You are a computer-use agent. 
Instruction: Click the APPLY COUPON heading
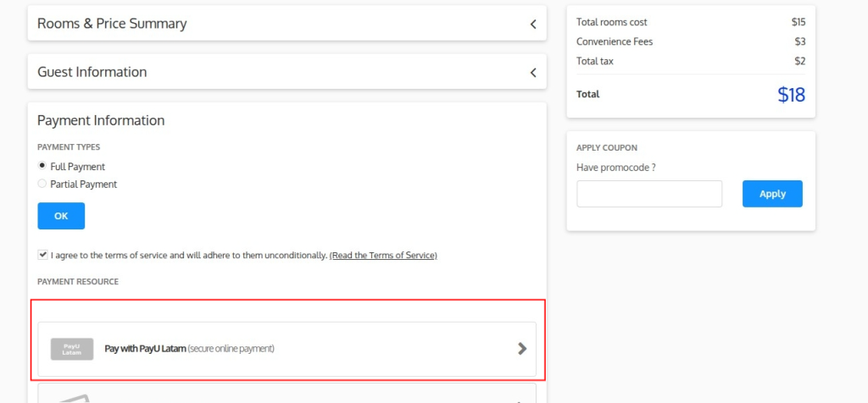pos(607,147)
